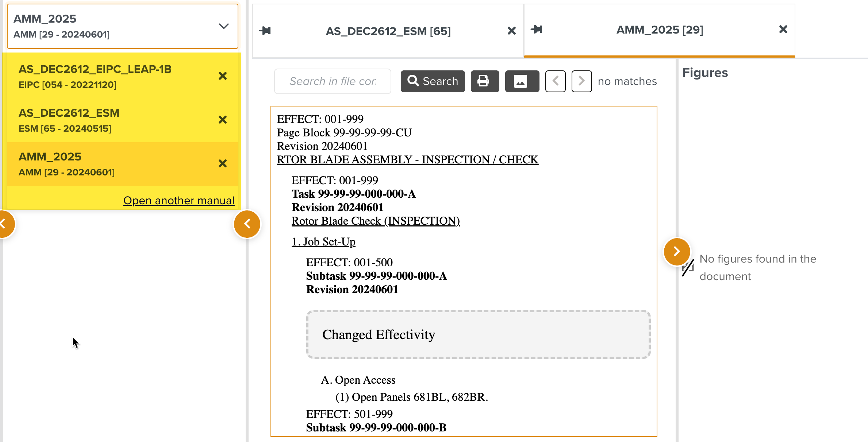
Task: Close the AS_DEC2612_ESM [65] tab
Action: pyautogui.click(x=511, y=31)
